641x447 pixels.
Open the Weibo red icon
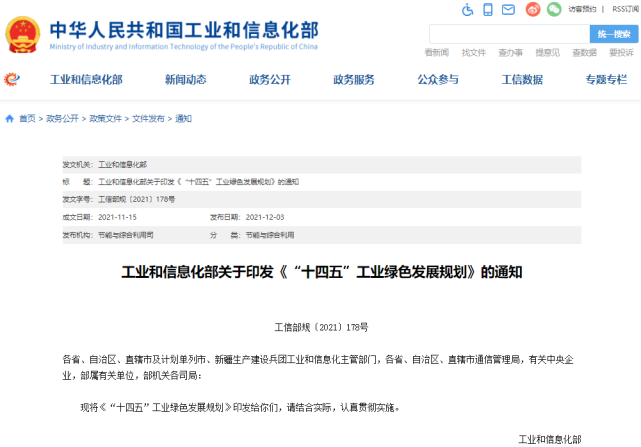(533, 9)
